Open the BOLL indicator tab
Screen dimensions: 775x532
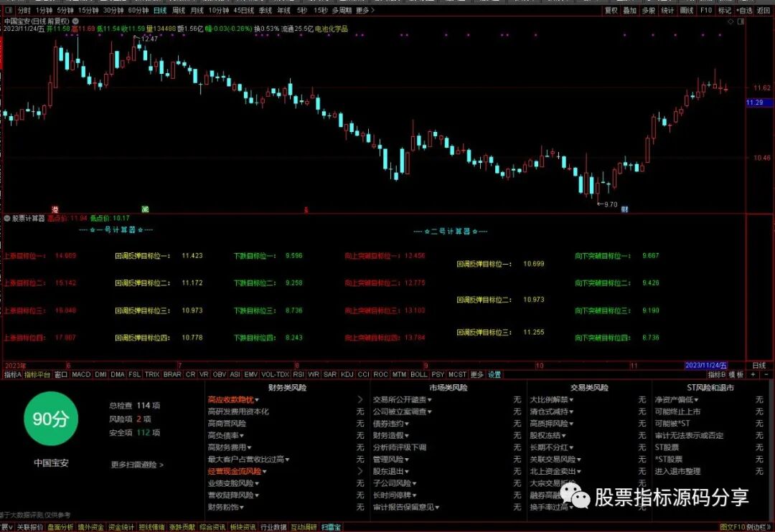coord(418,375)
